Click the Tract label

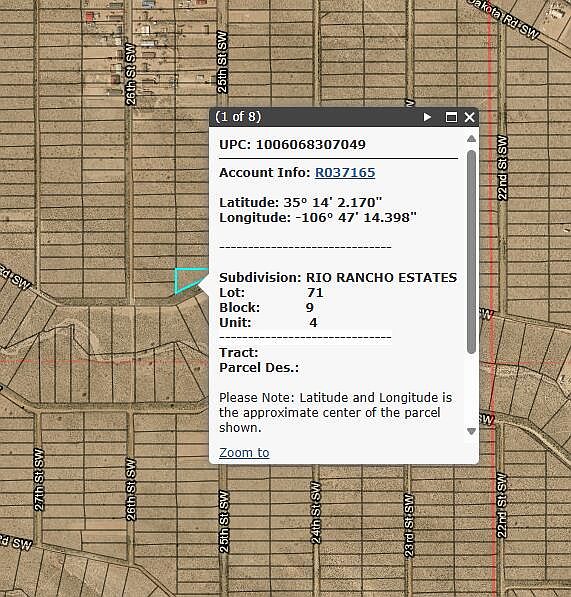point(239,353)
